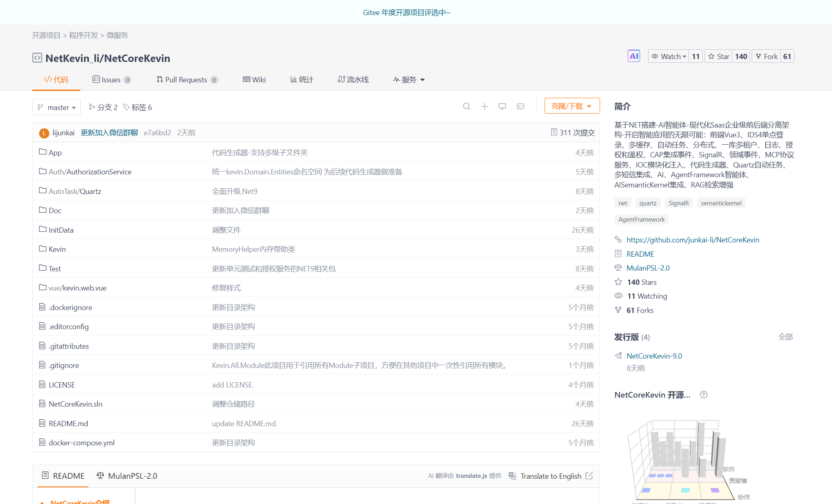Click the plus icon to create new file
Image resolution: width=832 pixels, height=504 pixels.
[484, 106]
